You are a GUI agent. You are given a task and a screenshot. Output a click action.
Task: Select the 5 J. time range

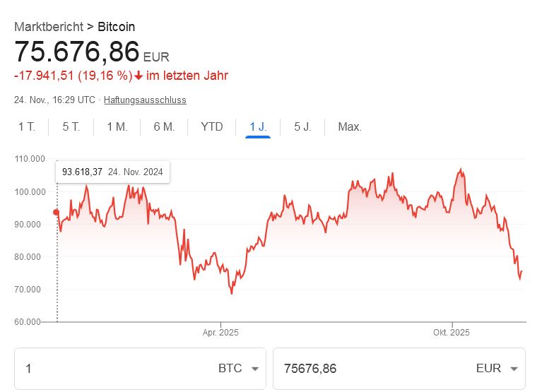302,127
